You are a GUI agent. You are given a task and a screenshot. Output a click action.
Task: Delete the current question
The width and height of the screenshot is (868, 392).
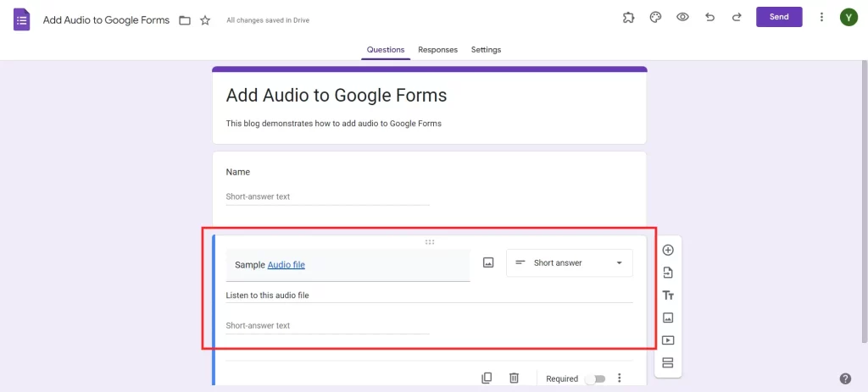(515, 378)
